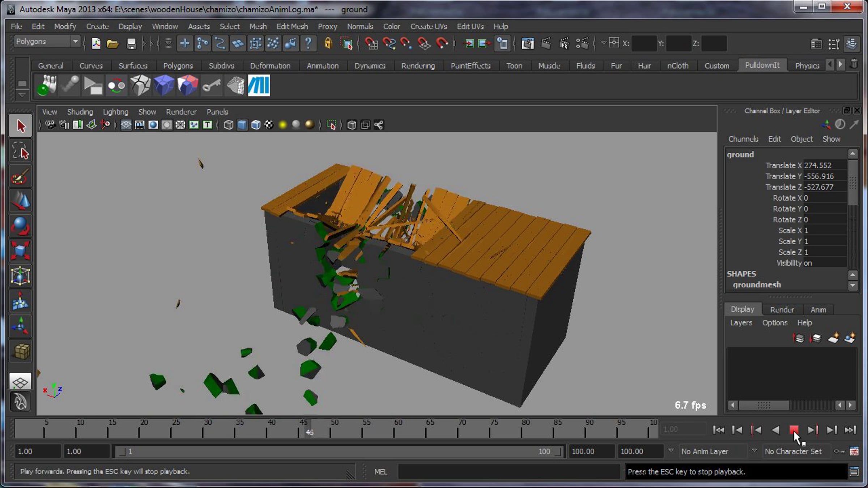Switch to the Dynamics shelf tab
Viewport: 868px width, 488px height.
tap(370, 66)
